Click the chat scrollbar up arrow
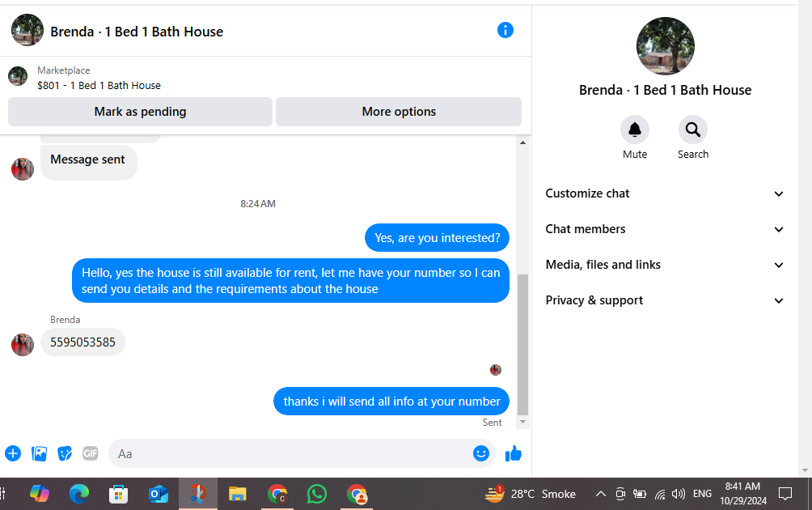 pos(522,142)
